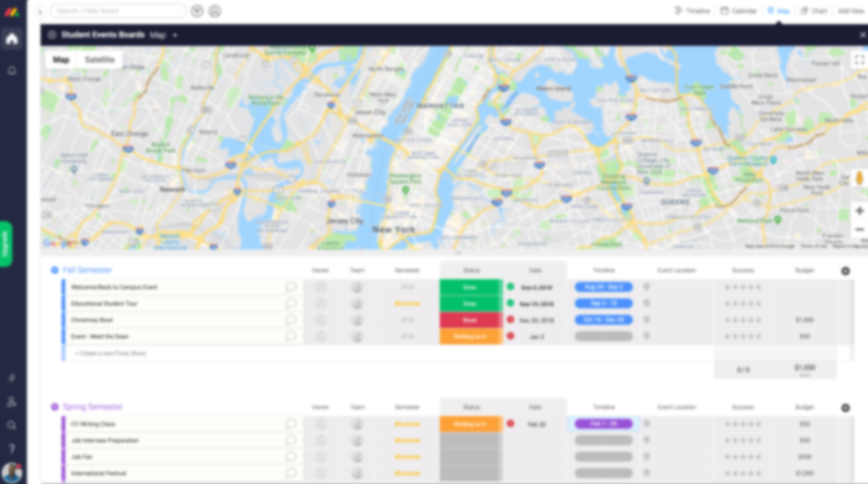Open purple timeline bar for CV Writing Class

coord(604,424)
